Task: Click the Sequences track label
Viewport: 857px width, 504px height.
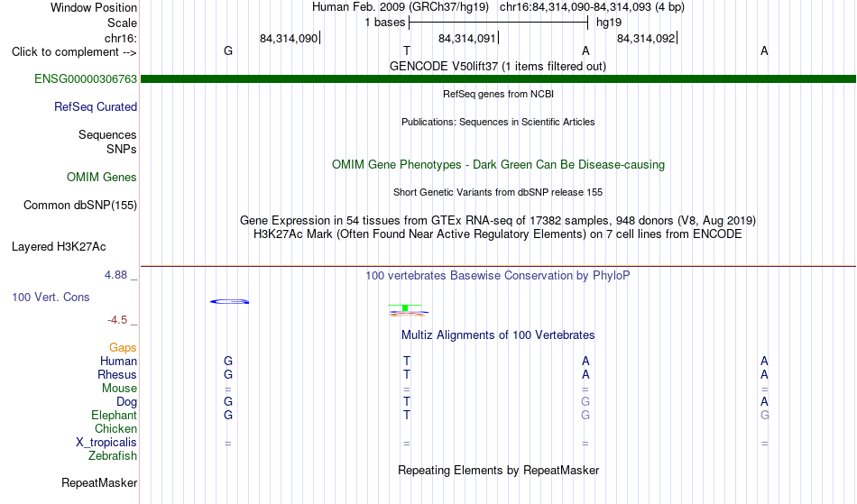Action: click(x=107, y=135)
